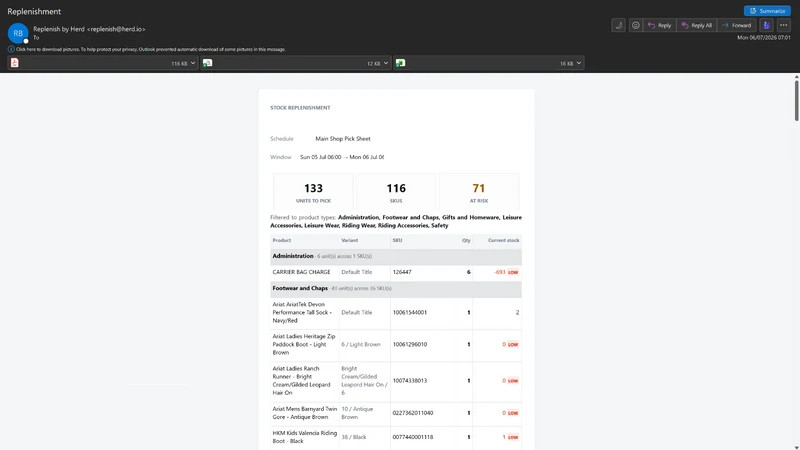Expand the 12 KB attachment dropdown arrow
The width and height of the screenshot is (800, 450).
coord(386,63)
